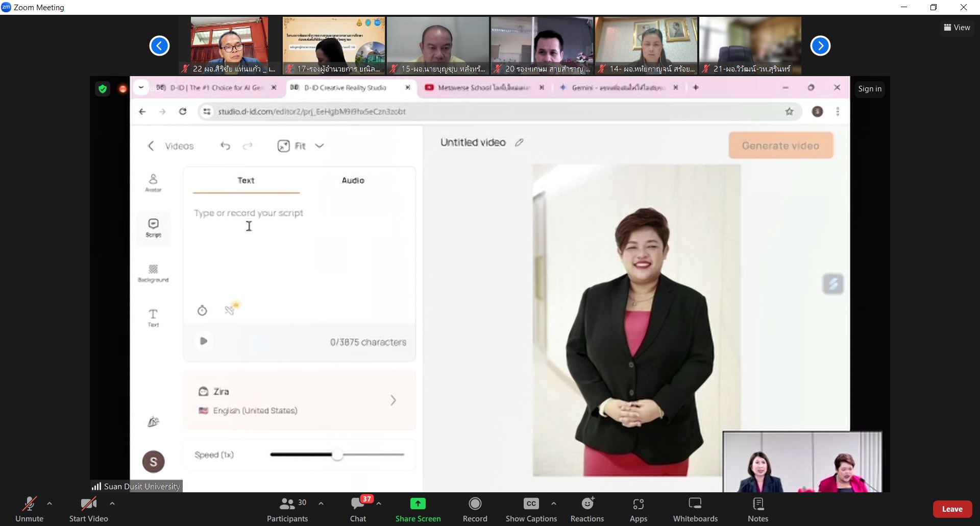
Task: Redo edit in D-ID editor
Action: click(x=248, y=146)
